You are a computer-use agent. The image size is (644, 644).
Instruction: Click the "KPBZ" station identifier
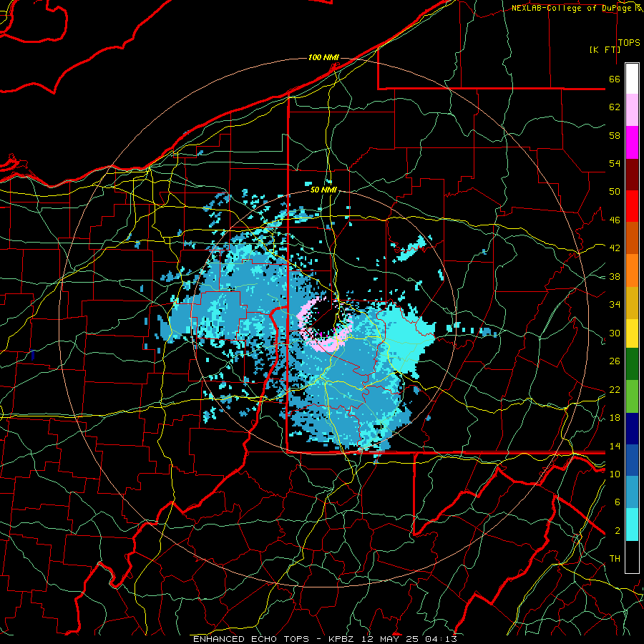341,639
